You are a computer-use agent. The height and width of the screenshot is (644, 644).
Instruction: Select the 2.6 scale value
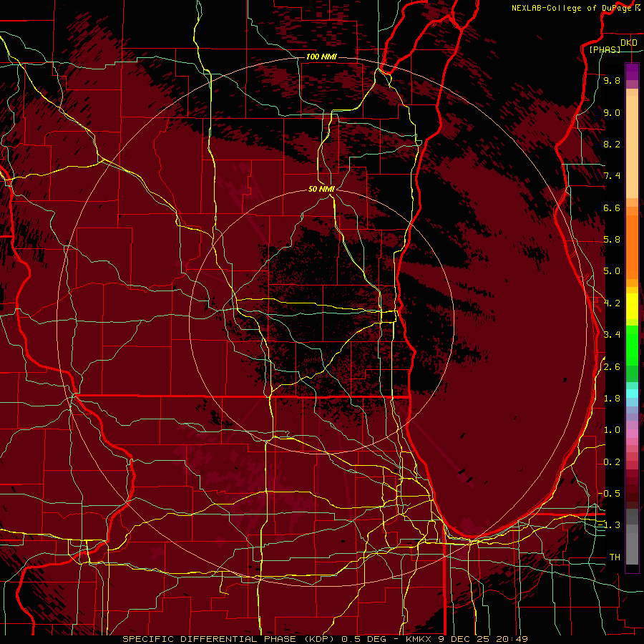pyautogui.click(x=612, y=366)
